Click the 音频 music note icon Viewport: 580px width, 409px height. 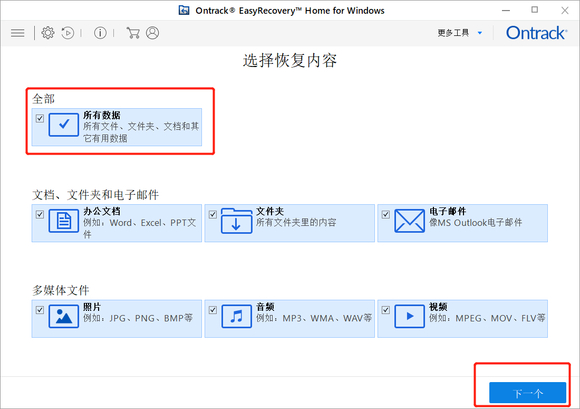(237, 316)
